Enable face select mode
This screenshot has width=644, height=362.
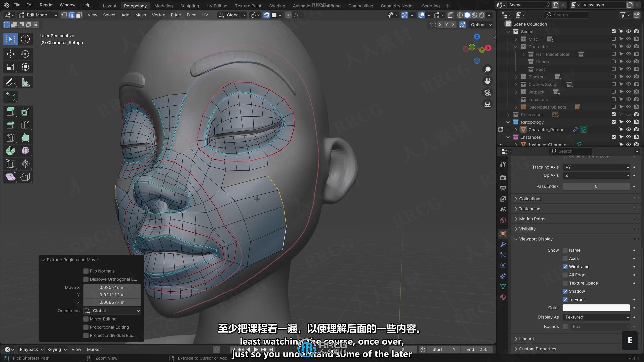[79, 15]
